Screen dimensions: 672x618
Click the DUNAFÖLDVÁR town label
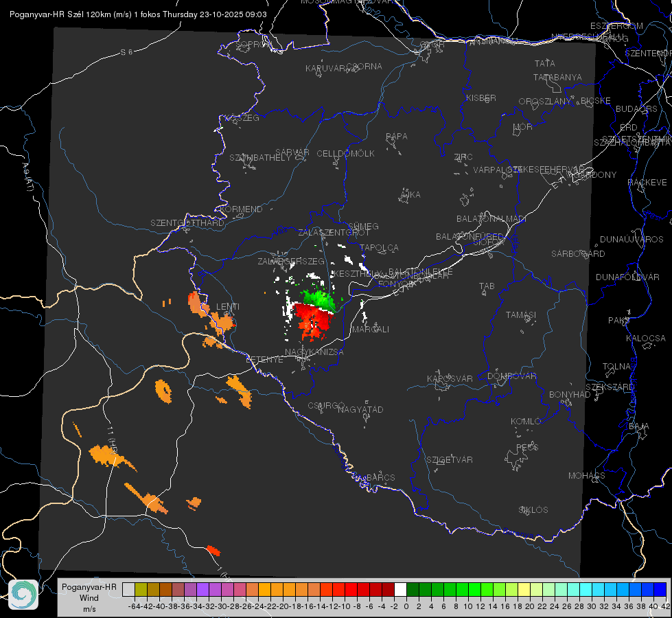(627, 277)
